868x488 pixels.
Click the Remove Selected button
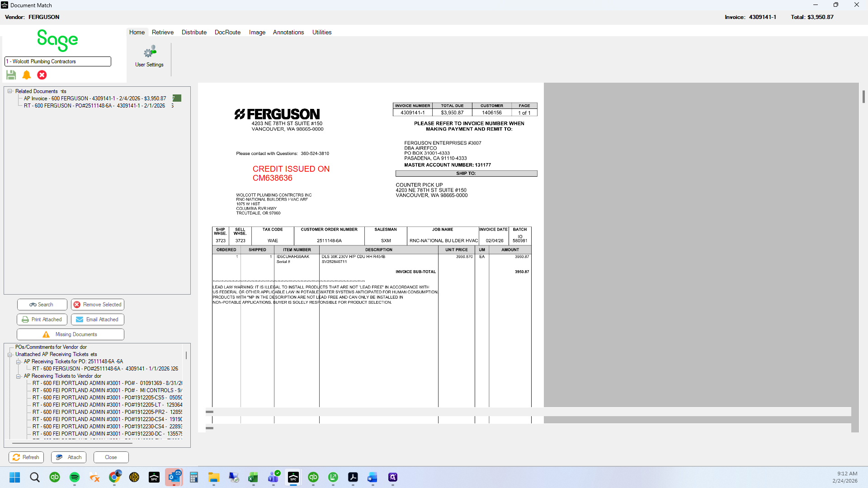[98, 305]
